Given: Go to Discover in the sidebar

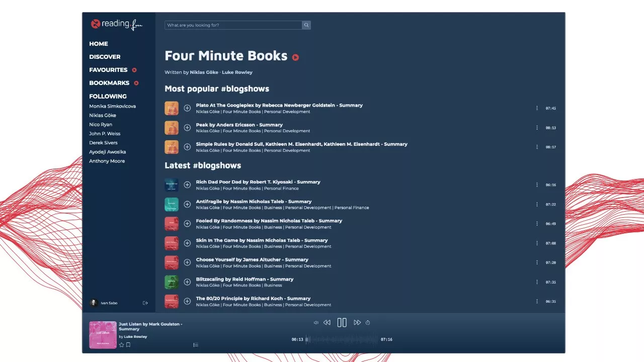Looking at the screenshot, I should click(x=105, y=57).
